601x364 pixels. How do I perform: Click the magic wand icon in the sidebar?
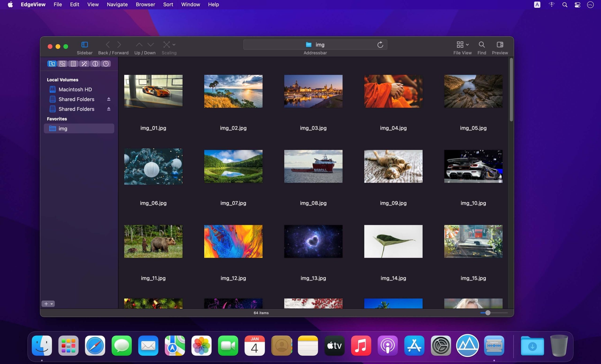84,64
